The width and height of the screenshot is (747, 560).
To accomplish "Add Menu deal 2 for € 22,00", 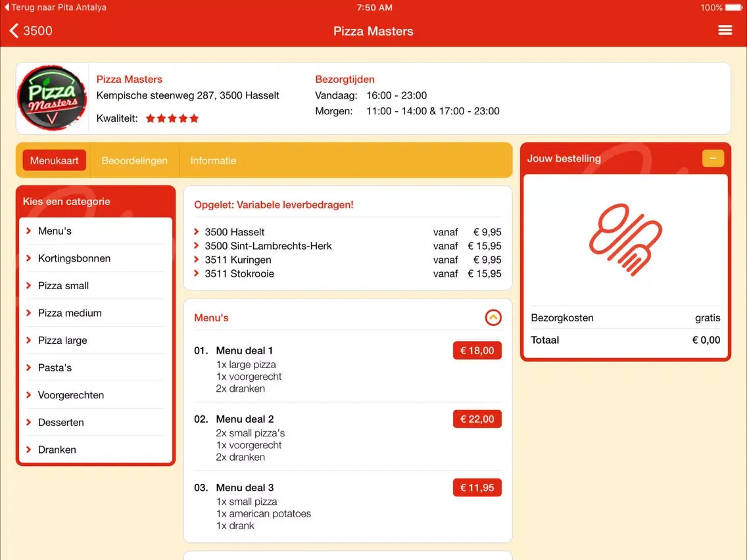I will (x=477, y=419).
